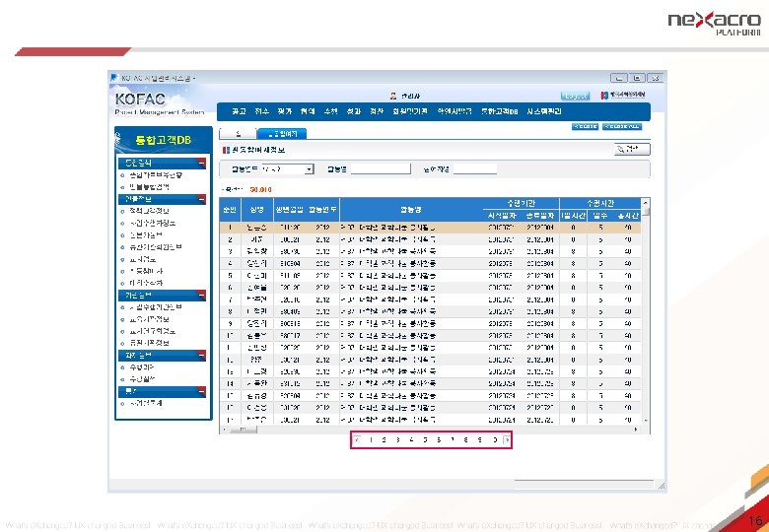This screenshot has width=769, height=532.
Task: Select table row number 14
Action: 430,383
